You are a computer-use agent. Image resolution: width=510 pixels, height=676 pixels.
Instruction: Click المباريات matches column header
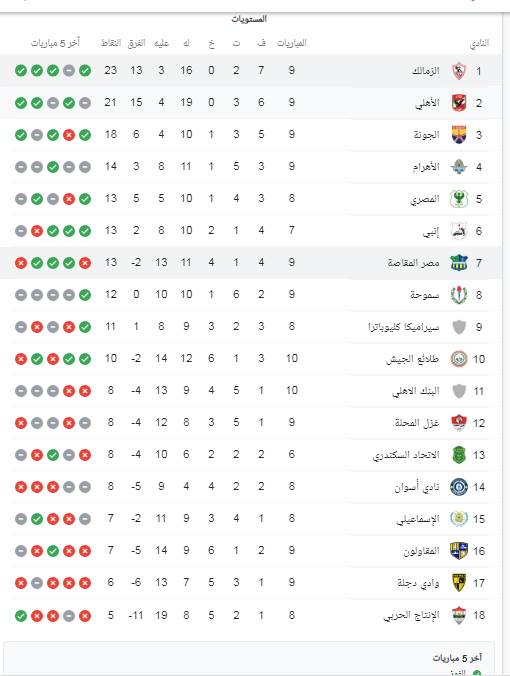point(291,43)
